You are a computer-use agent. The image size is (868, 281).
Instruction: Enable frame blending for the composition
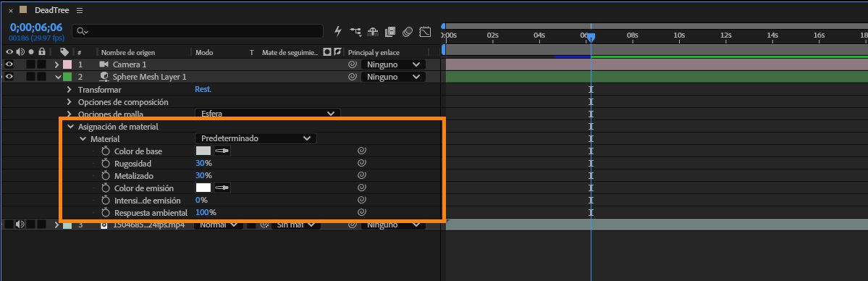pyautogui.click(x=390, y=32)
